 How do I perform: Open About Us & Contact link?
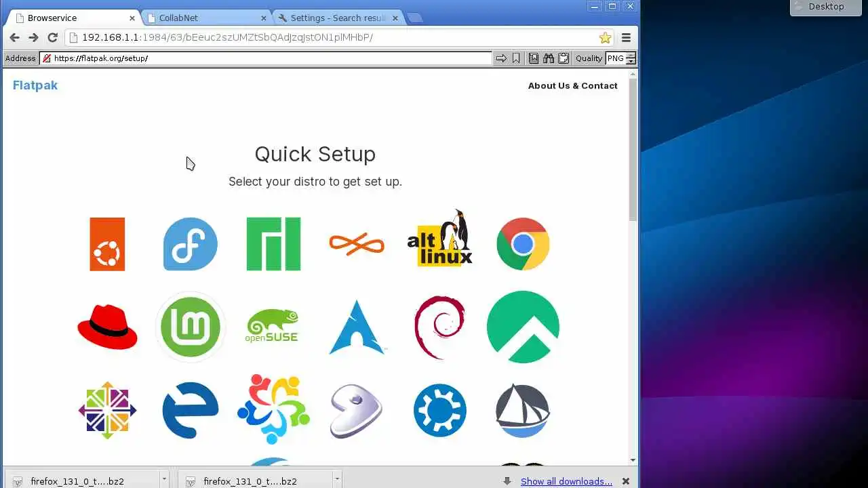point(573,85)
